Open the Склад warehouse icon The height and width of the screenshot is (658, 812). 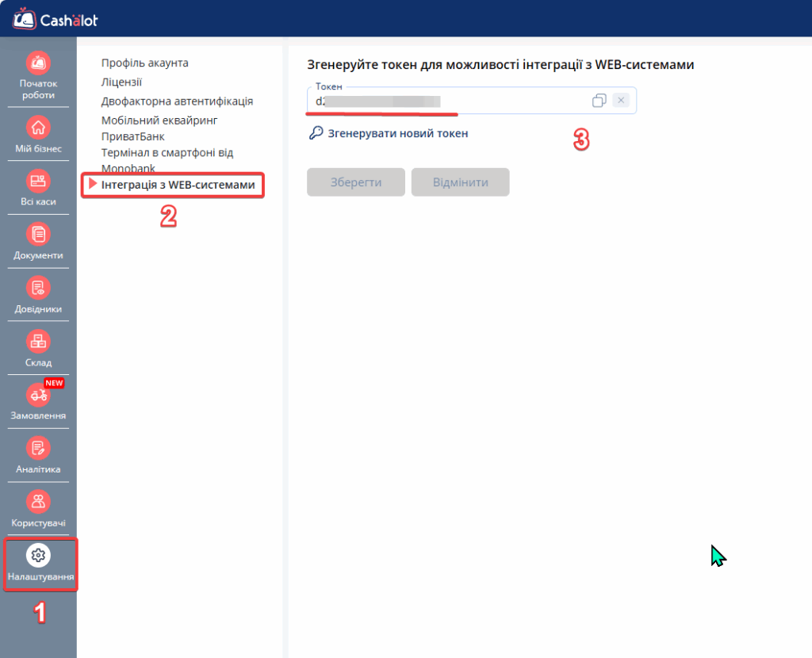(38, 342)
